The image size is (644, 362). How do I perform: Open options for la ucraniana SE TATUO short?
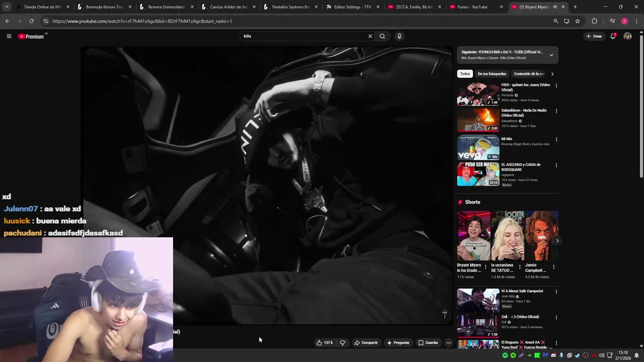coord(520,267)
